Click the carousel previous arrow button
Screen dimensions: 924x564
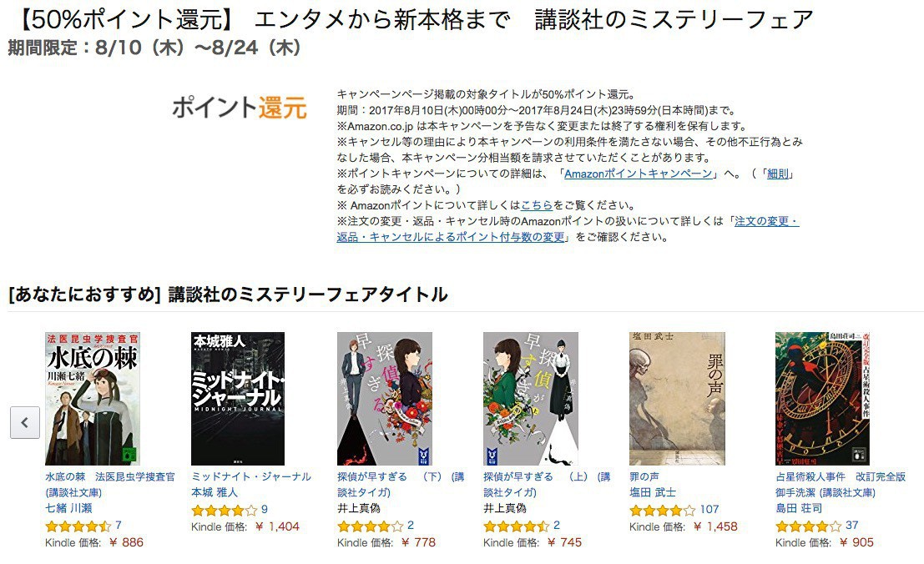click(25, 422)
